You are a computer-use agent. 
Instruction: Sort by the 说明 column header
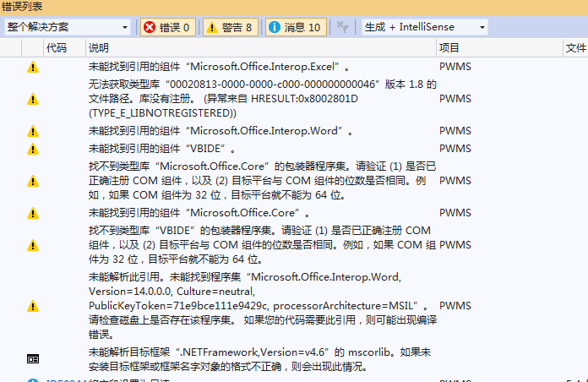pos(99,47)
